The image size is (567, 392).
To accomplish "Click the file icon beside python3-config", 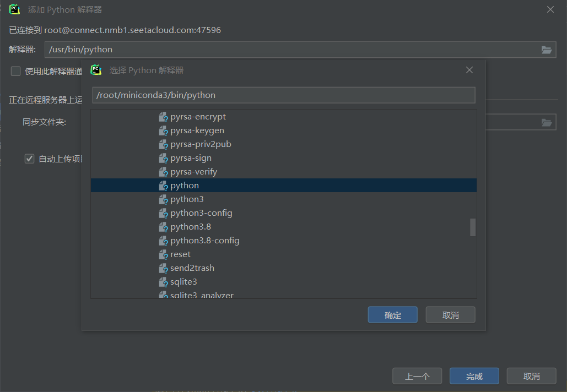I will (x=164, y=213).
